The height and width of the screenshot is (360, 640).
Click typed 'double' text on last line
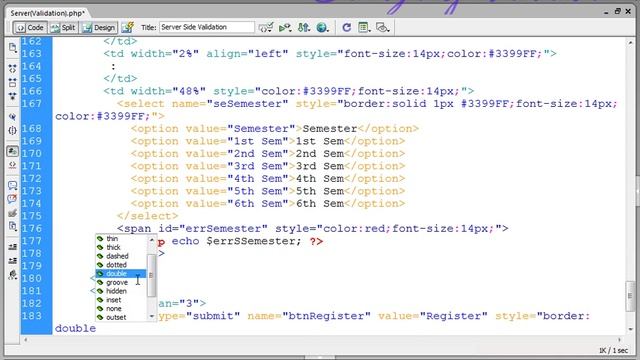coord(76,329)
